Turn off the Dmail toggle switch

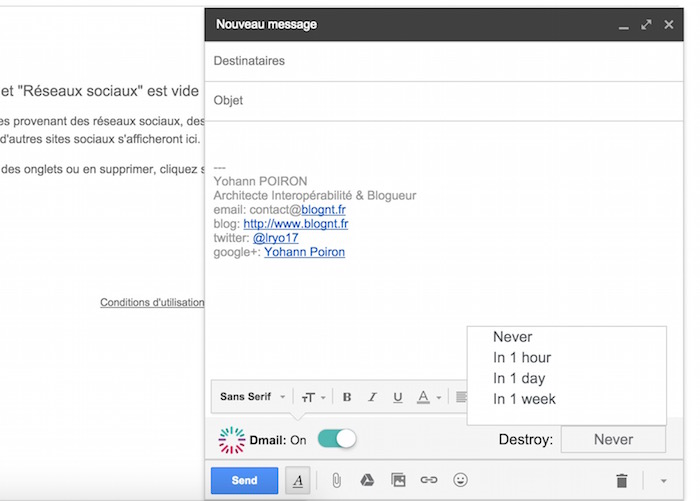tap(336, 439)
